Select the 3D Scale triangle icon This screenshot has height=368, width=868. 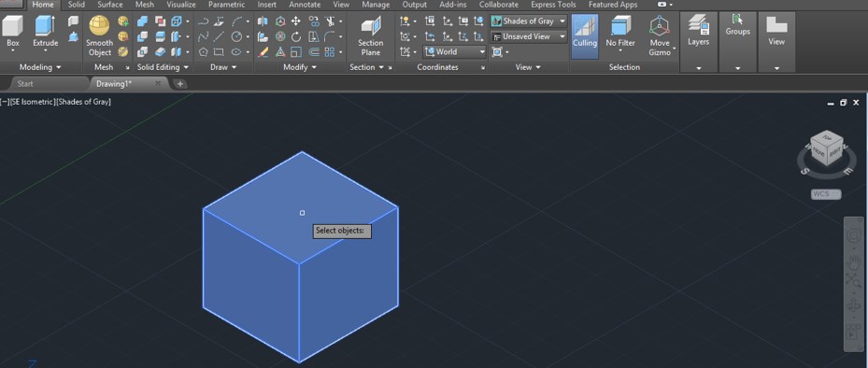[280, 52]
